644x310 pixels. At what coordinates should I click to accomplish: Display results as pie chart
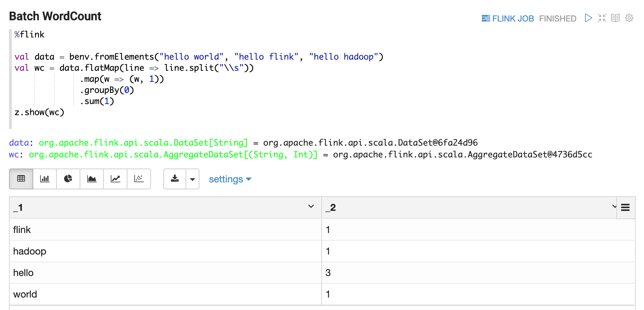(x=68, y=179)
